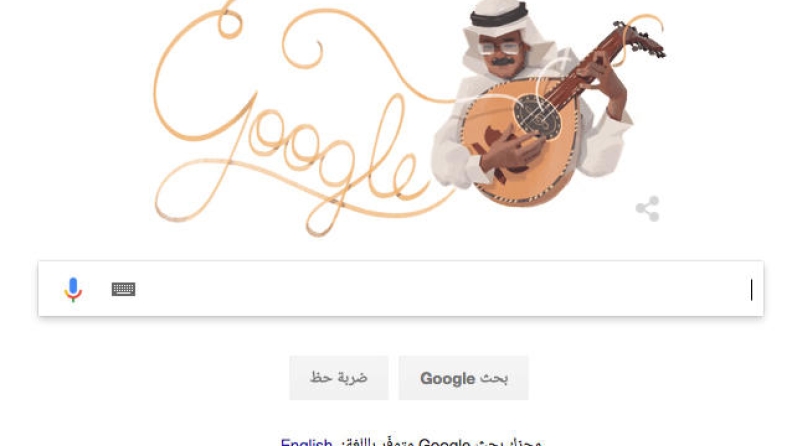The image size is (792, 446).
Task: Click the oud's pegbox with tuning pegs
Action: tap(639, 39)
